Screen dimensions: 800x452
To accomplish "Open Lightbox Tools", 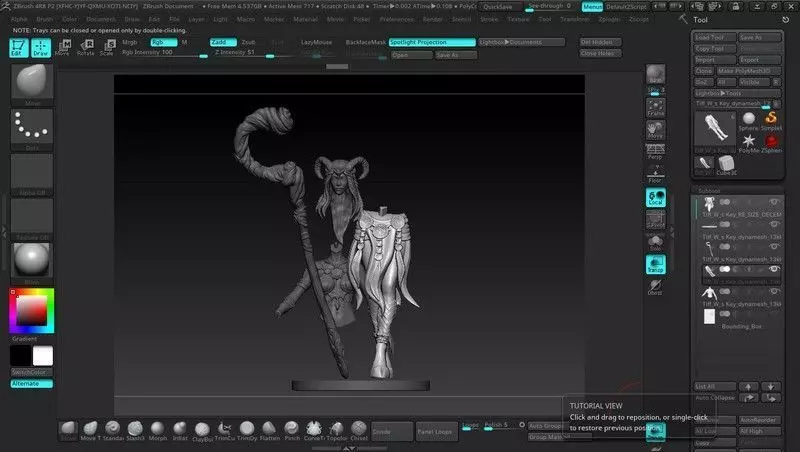I will point(737,93).
